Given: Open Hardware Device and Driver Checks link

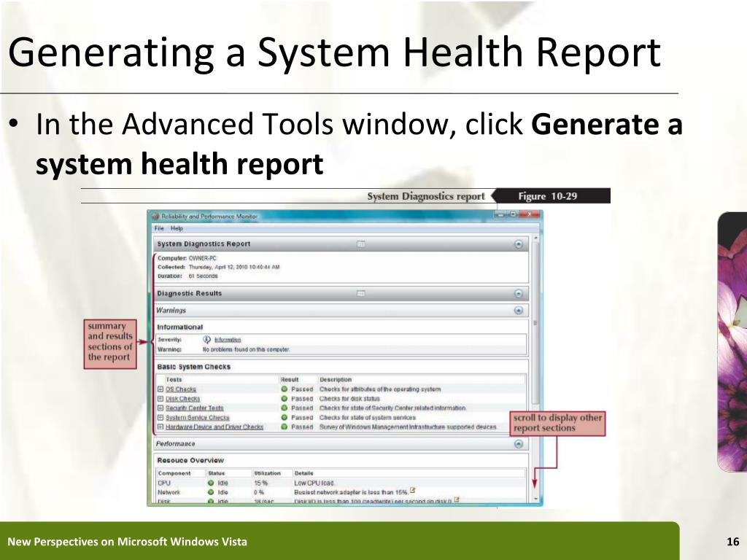Looking at the screenshot, I should [x=214, y=427].
